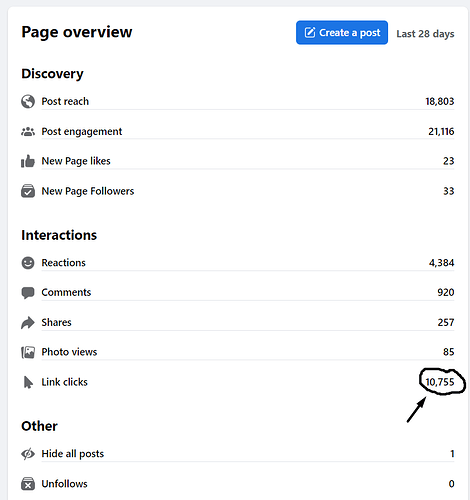Click the Create a post button
470x500 pixels.
342,33
